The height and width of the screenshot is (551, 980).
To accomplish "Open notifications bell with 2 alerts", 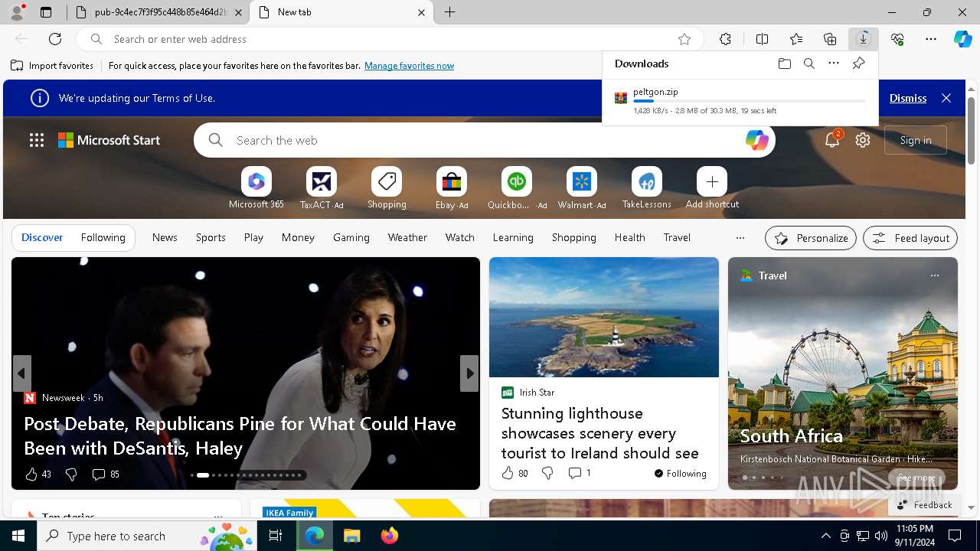I will [x=832, y=140].
